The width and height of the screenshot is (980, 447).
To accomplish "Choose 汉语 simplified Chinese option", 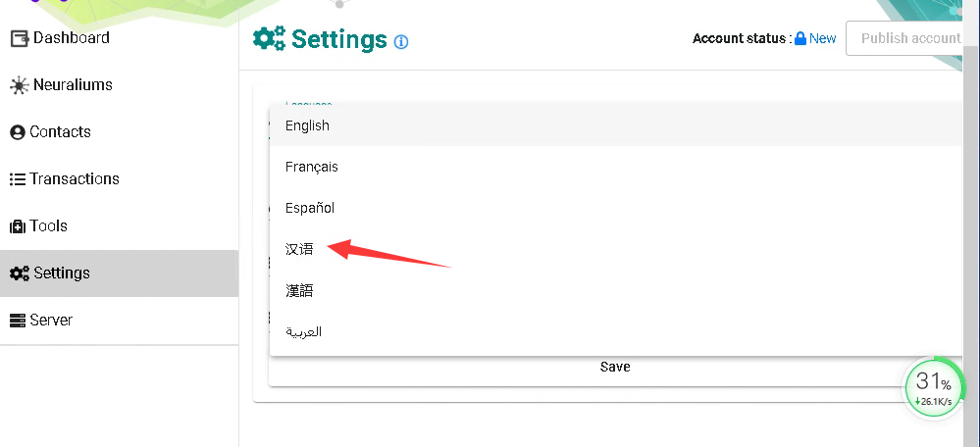I will (615, 249).
